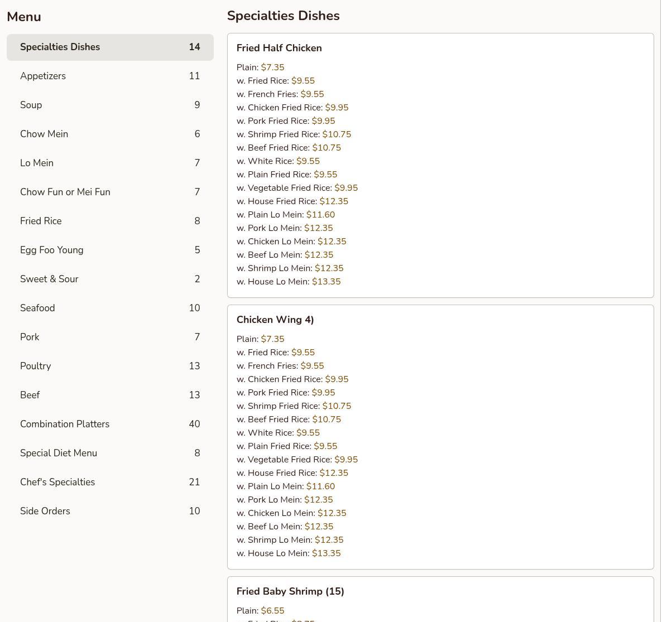Image resolution: width=672 pixels, height=622 pixels.
Task: Select the Sweet & Sour category
Action: coord(110,279)
